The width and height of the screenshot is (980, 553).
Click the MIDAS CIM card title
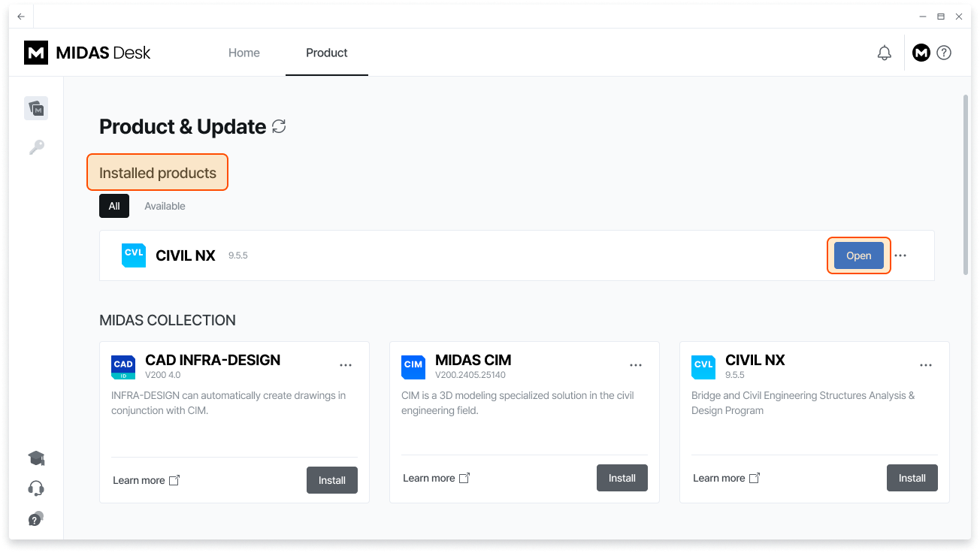(x=473, y=360)
